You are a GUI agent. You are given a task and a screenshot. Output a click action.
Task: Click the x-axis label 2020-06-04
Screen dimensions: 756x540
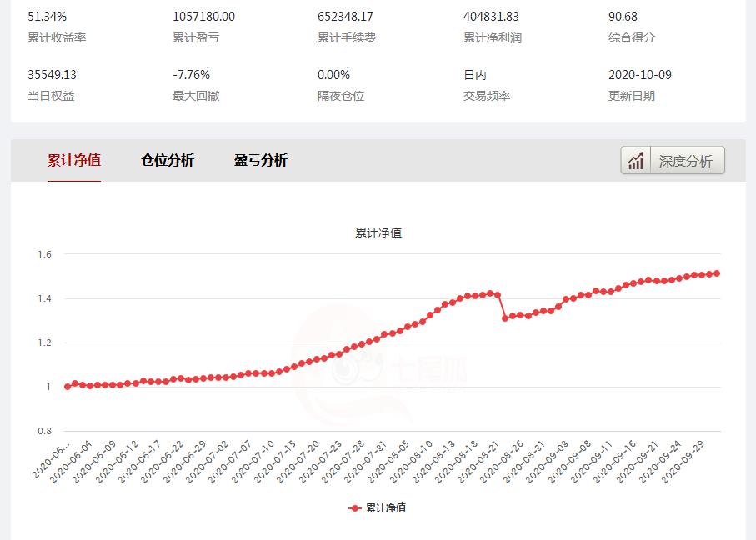(x=73, y=462)
